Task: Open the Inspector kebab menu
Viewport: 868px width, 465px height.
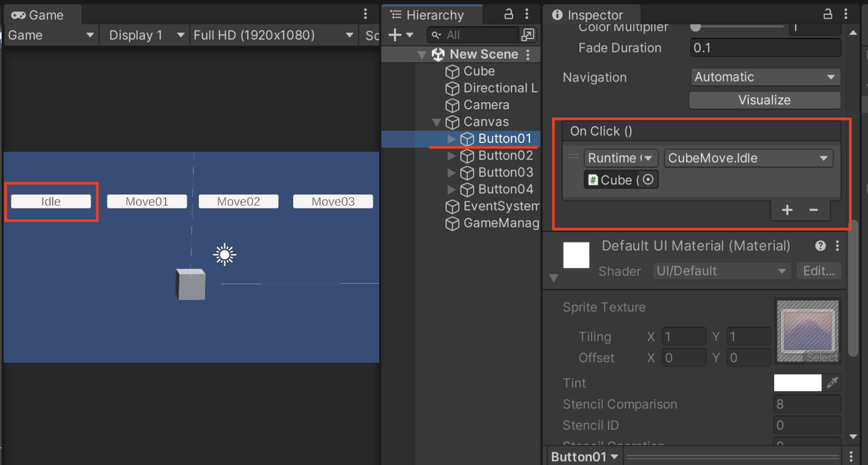Action: 846,14
